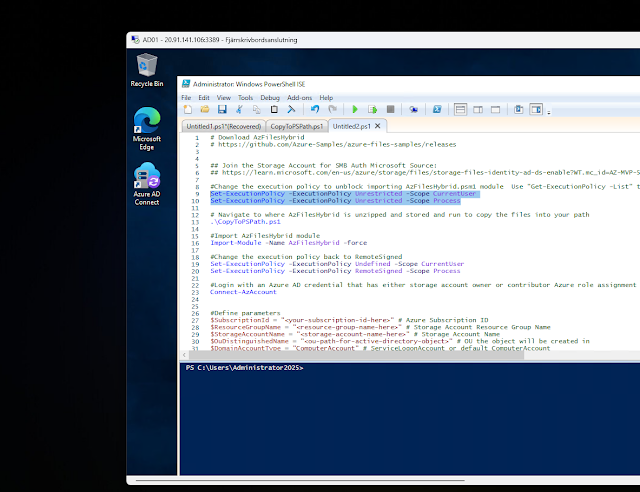Open the Tools menu
The image size is (640, 492).
pos(245,98)
